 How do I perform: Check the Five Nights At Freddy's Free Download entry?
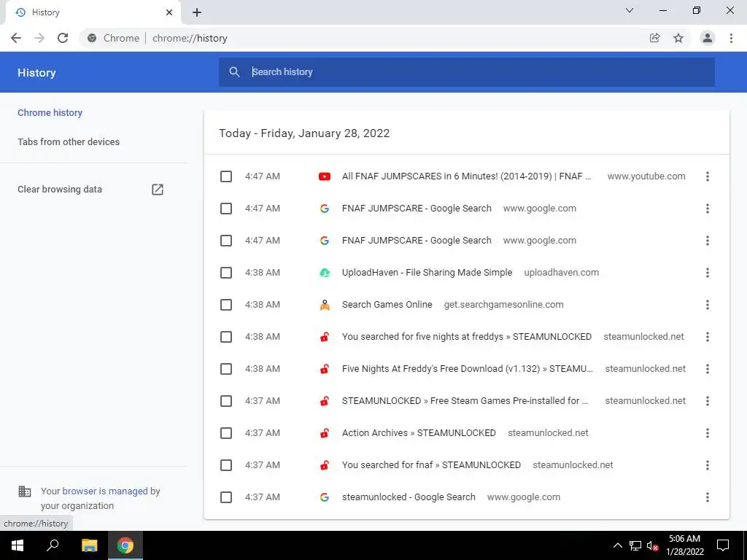(x=226, y=369)
